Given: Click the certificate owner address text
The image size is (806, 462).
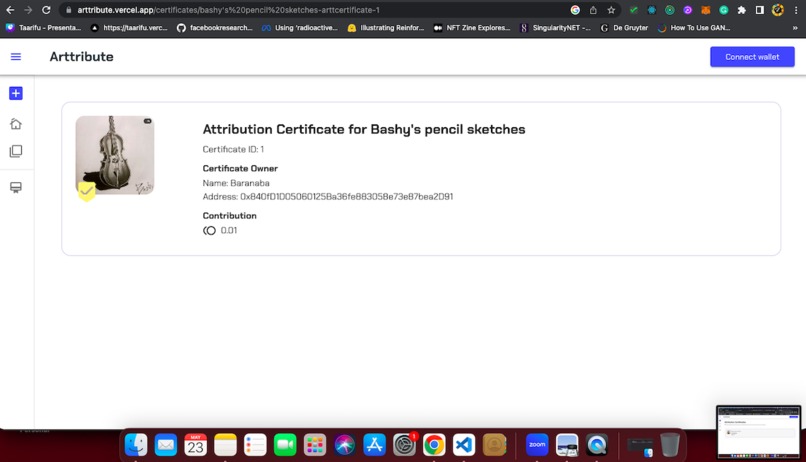Looking at the screenshot, I should tap(328, 196).
